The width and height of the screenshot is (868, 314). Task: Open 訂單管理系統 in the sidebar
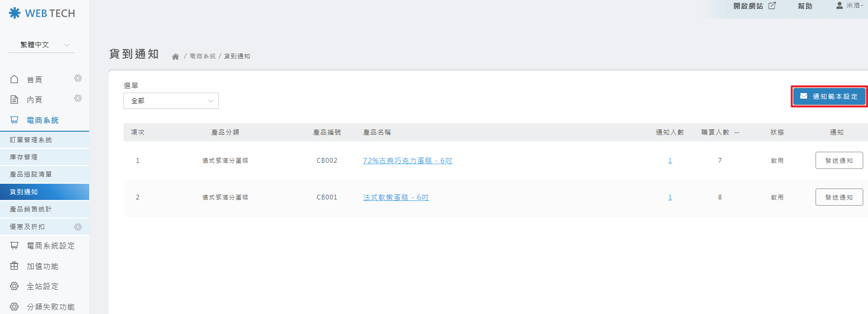pyautogui.click(x=31, y=140)
